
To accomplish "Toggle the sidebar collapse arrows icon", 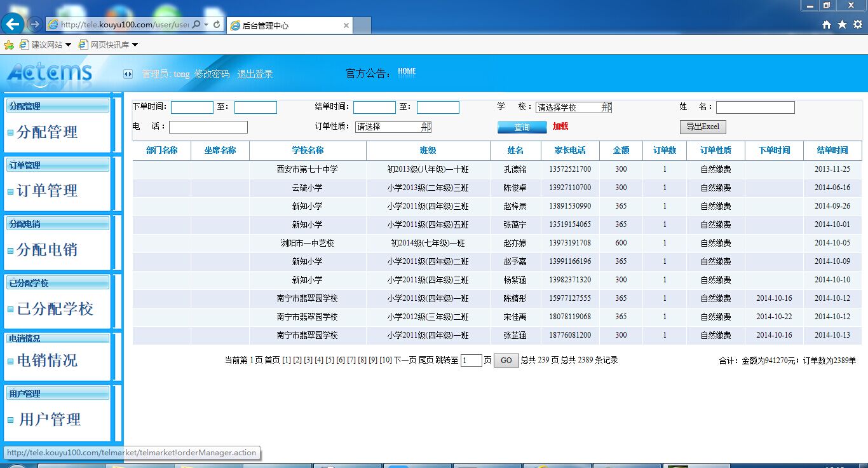I will coord(128,74).
